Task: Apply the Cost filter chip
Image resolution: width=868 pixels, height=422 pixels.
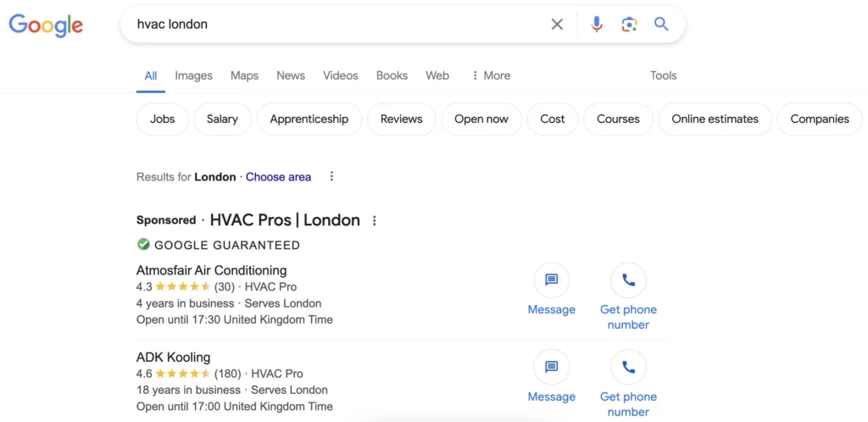Action: pos(553,119)
